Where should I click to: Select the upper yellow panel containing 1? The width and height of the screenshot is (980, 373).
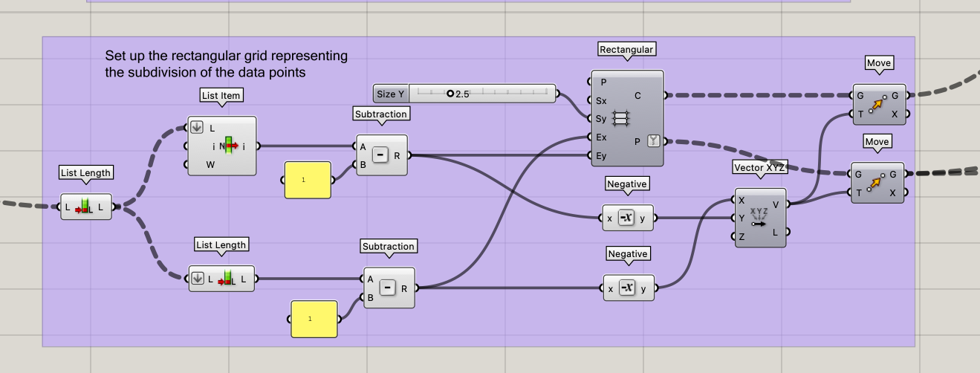[x=308, y=180]
